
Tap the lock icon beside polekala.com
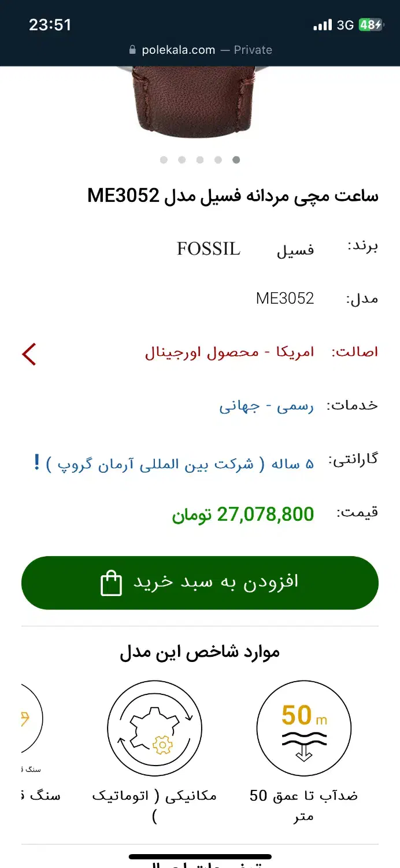(x=132, y=50)
